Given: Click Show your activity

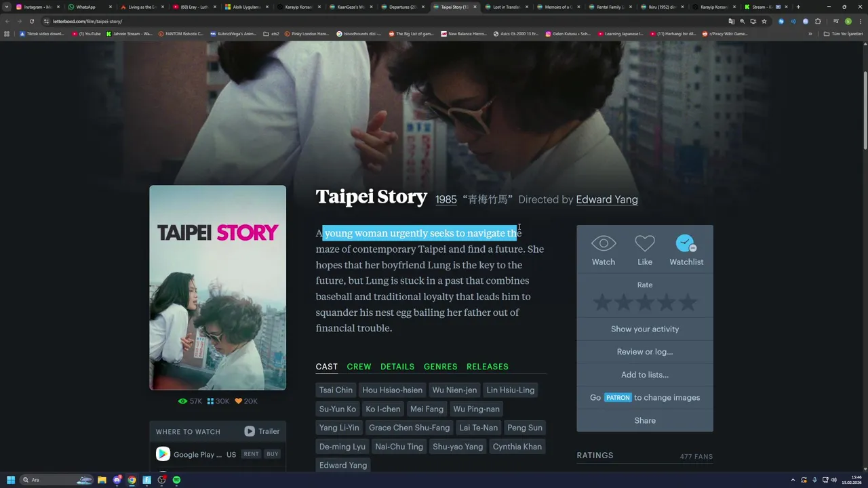Looking at the screenshot, I should (x=645, y=329).
